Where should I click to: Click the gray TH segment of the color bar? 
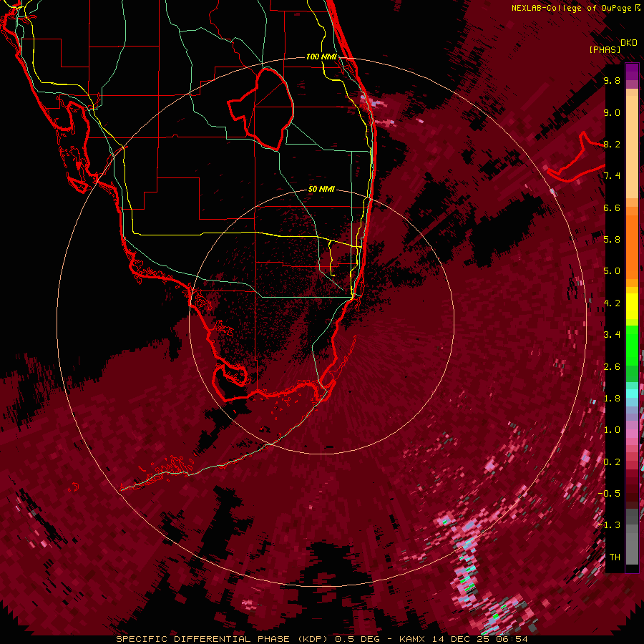pos(632,548)
